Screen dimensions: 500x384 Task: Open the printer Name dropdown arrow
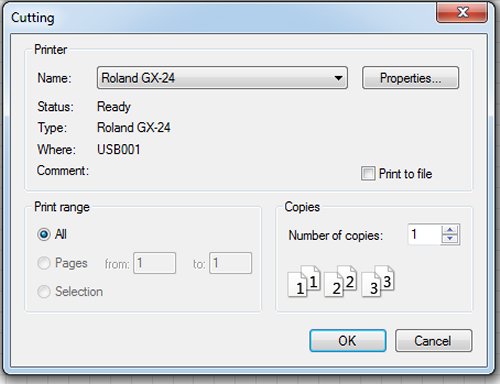[x=338, y=78]
